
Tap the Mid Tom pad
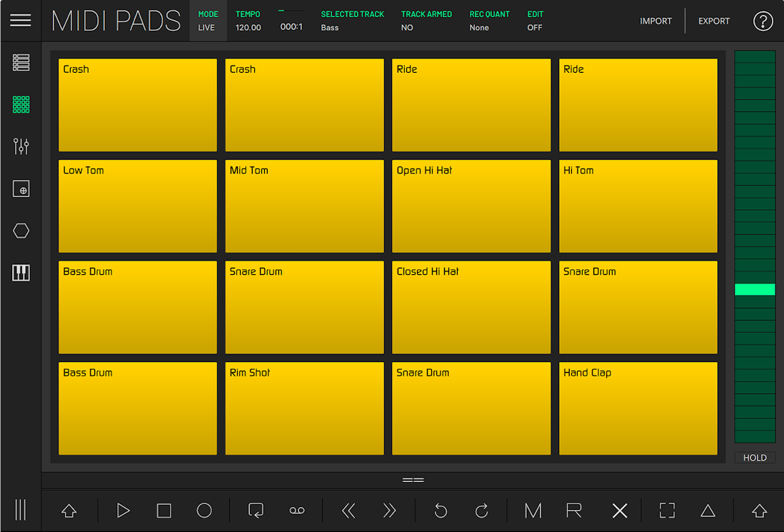point(304,206)
